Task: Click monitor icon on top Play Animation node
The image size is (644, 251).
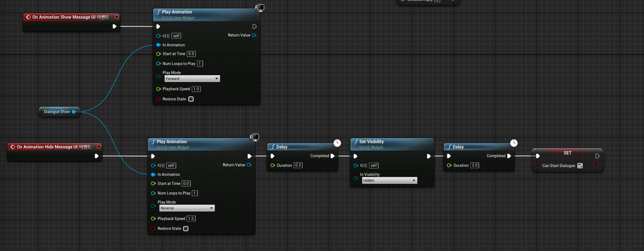Action: point(260,8)
